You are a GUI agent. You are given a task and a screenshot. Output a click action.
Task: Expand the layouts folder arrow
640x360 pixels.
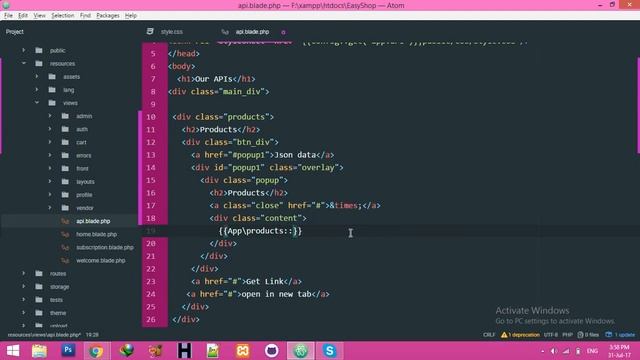click(50, 181)
